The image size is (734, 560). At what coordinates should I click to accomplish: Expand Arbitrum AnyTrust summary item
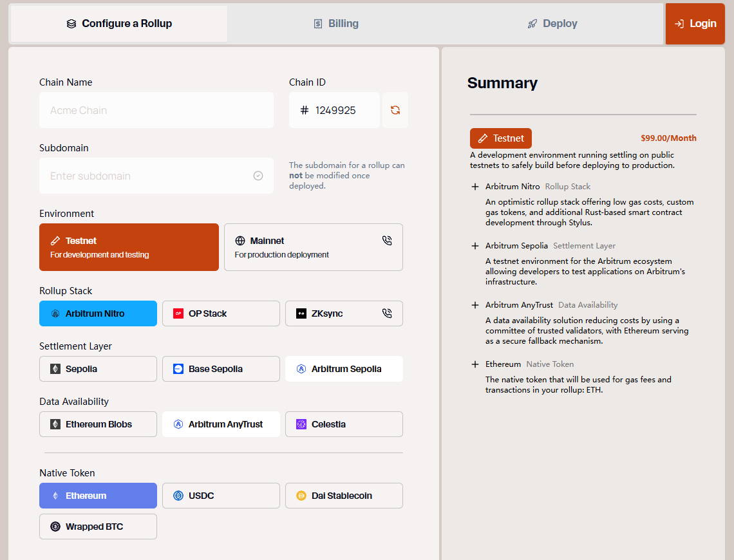point(475,305)
